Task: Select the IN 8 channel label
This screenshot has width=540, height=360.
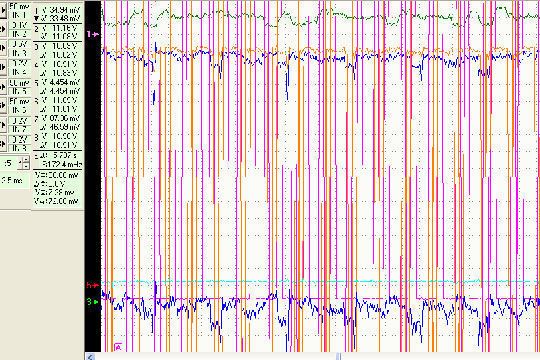Action: 19,148
